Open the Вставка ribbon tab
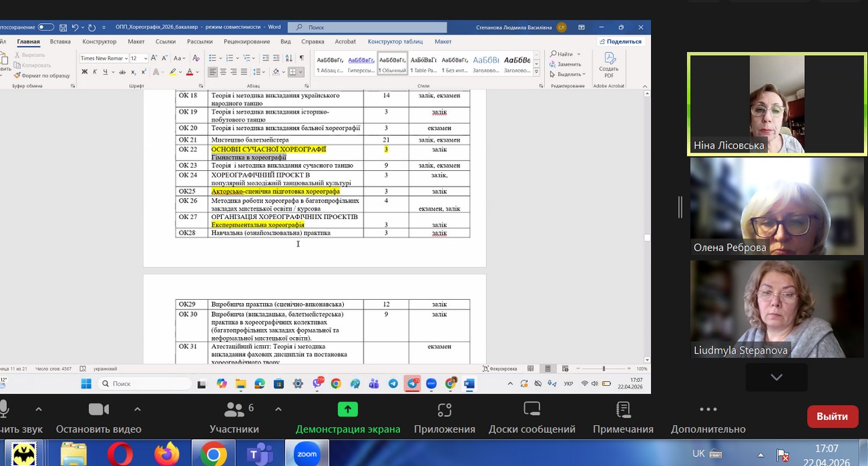 click(x=60, y=41)
